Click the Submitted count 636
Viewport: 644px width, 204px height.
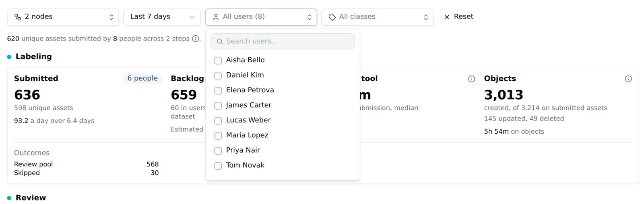[x=27, y=95]
